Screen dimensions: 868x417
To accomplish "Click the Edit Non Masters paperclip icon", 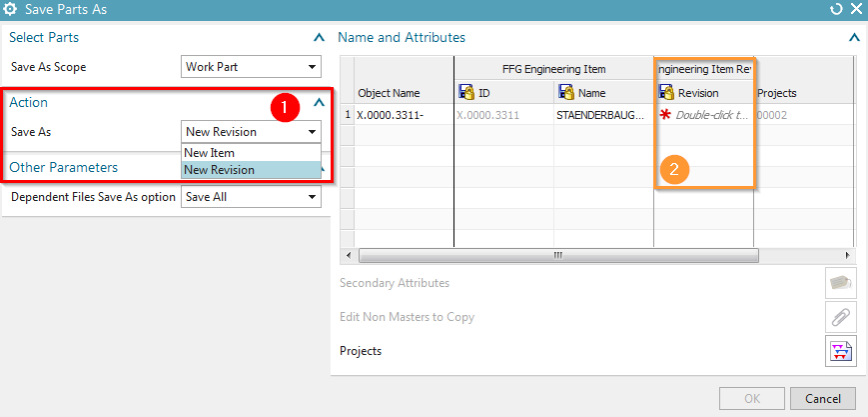I will coord(840,317).
